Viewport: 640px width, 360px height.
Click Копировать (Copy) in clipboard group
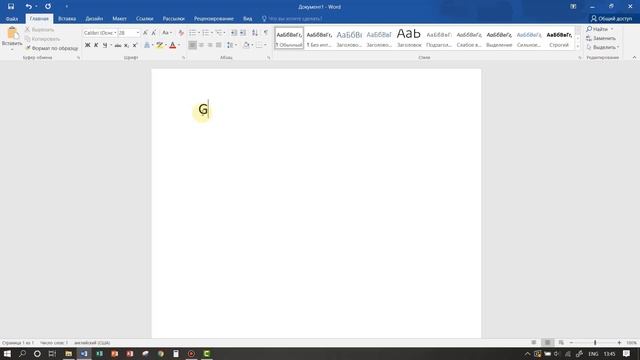pyautogui.click(x=42, y=39)
